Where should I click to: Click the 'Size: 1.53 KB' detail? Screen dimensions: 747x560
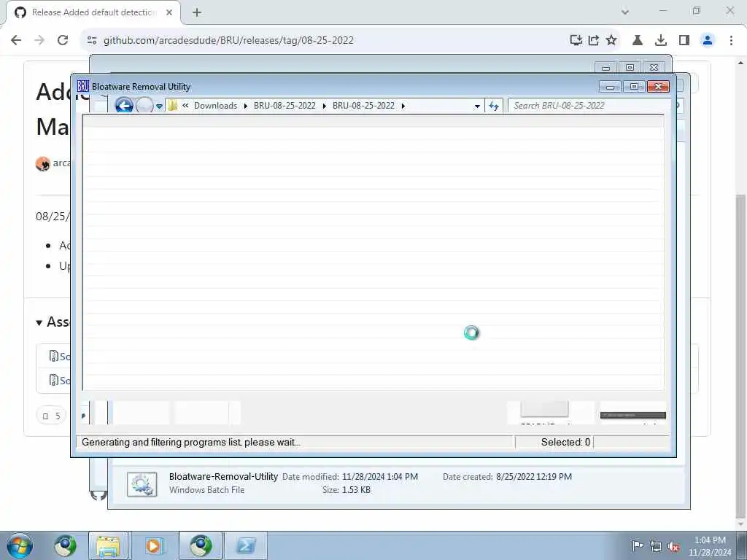[x=347, y=490]
